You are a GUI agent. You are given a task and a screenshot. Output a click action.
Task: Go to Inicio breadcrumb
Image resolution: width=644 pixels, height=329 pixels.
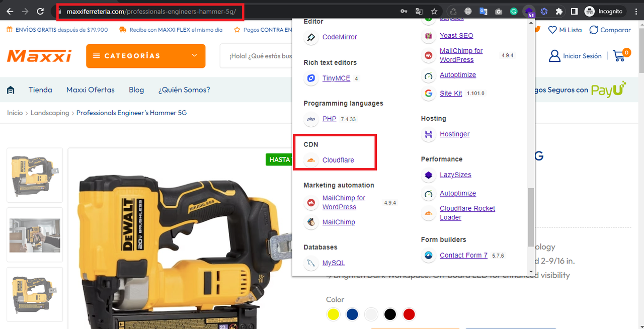[x=15, y=113]
